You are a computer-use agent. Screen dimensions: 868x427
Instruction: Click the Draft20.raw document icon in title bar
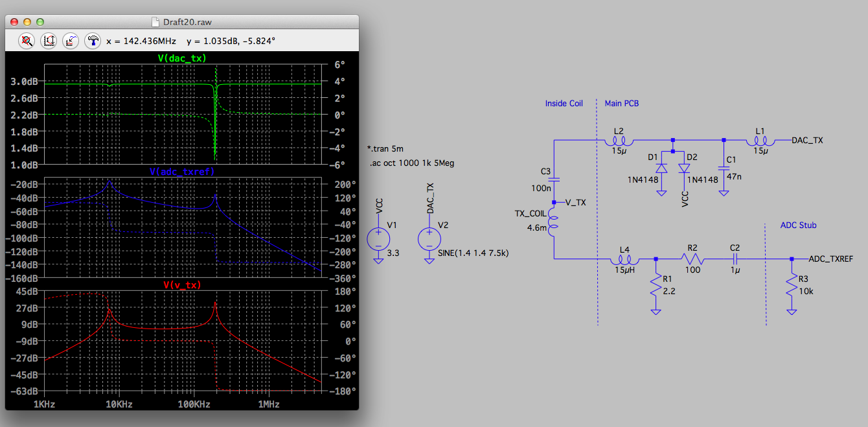[x=154, y=22]
